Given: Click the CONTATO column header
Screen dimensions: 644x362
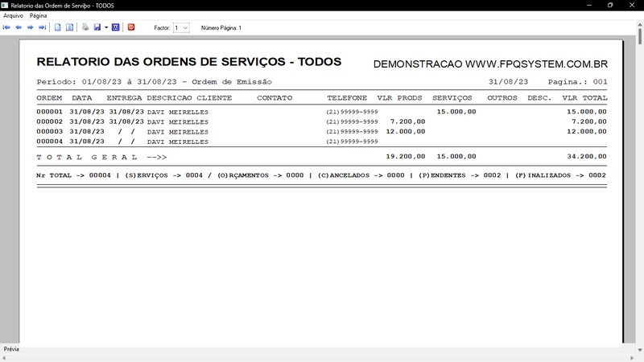Looking at the screenshot, I should coord(275,98).
